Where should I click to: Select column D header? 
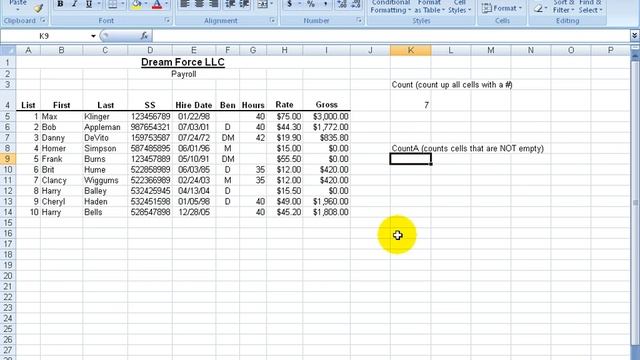150,50
